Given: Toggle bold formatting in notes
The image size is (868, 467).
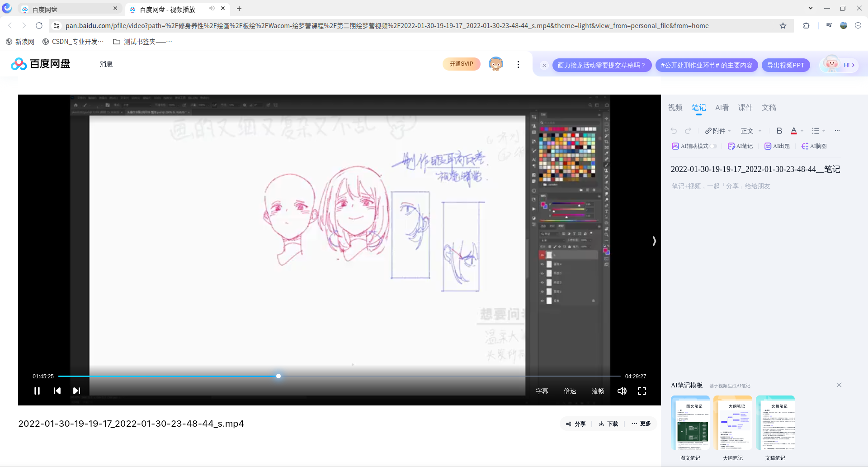Looking at the screenshot, I should 779,131.
